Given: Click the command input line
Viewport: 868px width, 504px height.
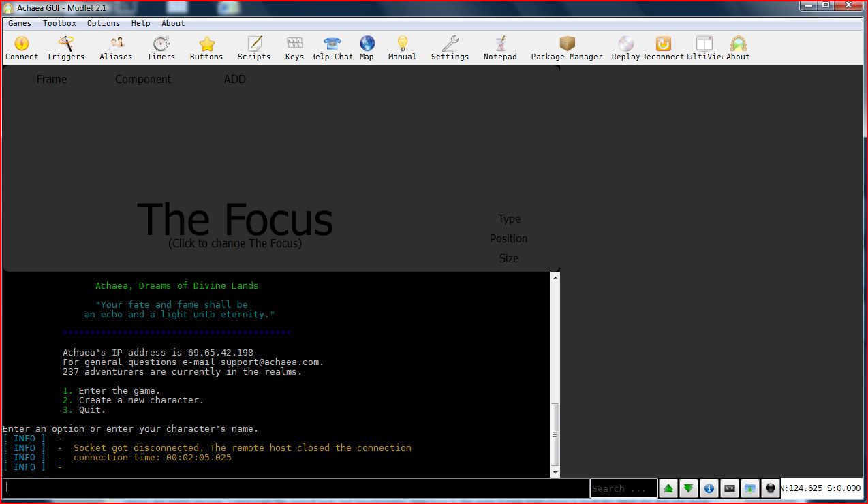Looking at the screenshot, I should click(x=296, y=488).
